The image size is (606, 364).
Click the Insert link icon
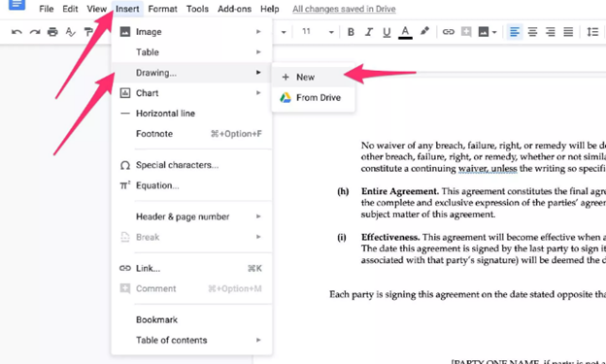(x=448, y=32)
